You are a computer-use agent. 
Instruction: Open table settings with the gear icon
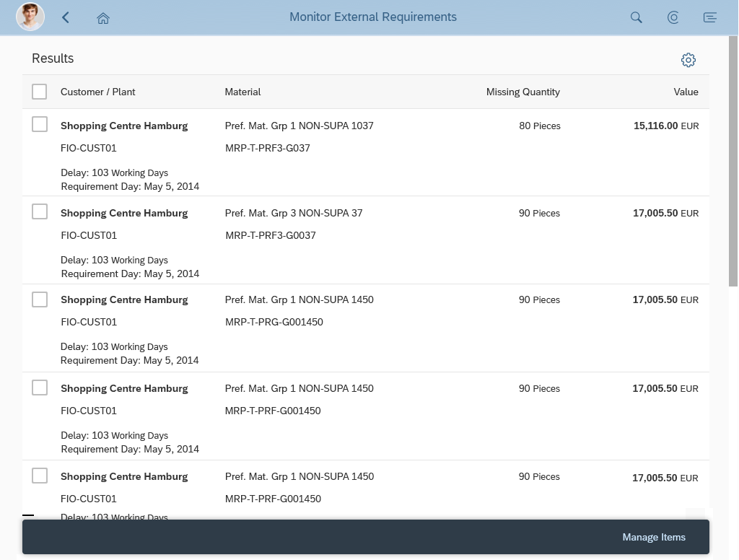point(688,60)
